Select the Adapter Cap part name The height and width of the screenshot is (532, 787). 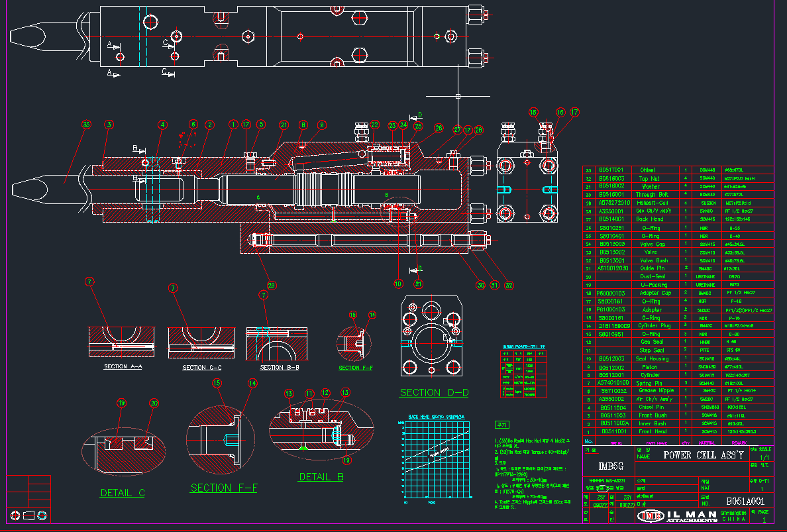point(655,293)
